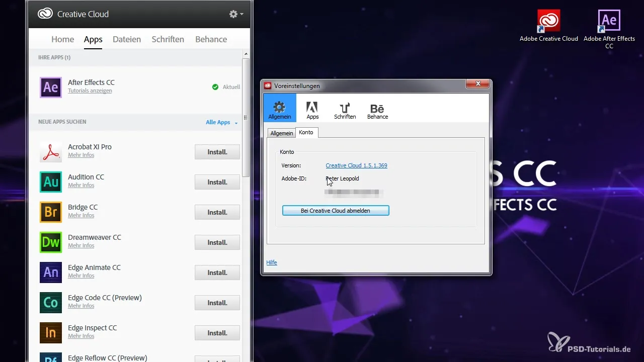Click the Creative Cloud logo in panel header
The height and width of the screenshot is (362, 644).
coord(45,14)
